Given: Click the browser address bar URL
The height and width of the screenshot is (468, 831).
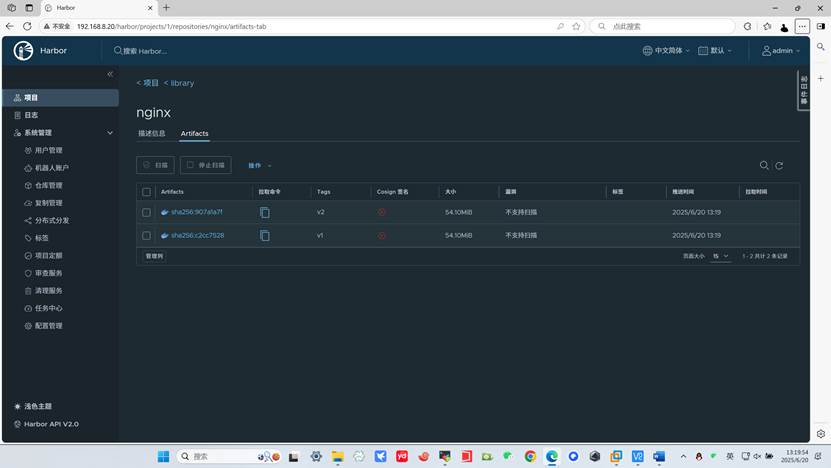Looking at the screenshot, I should 171,26.
